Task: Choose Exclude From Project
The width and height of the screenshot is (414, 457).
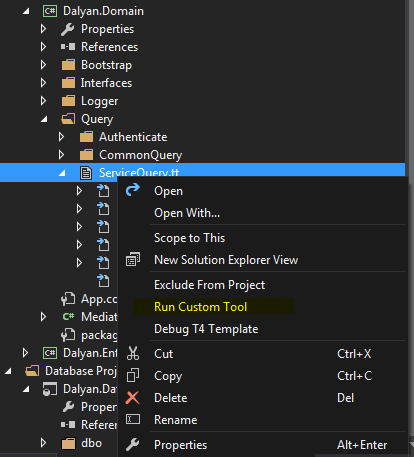Action: tap(209, 285)
